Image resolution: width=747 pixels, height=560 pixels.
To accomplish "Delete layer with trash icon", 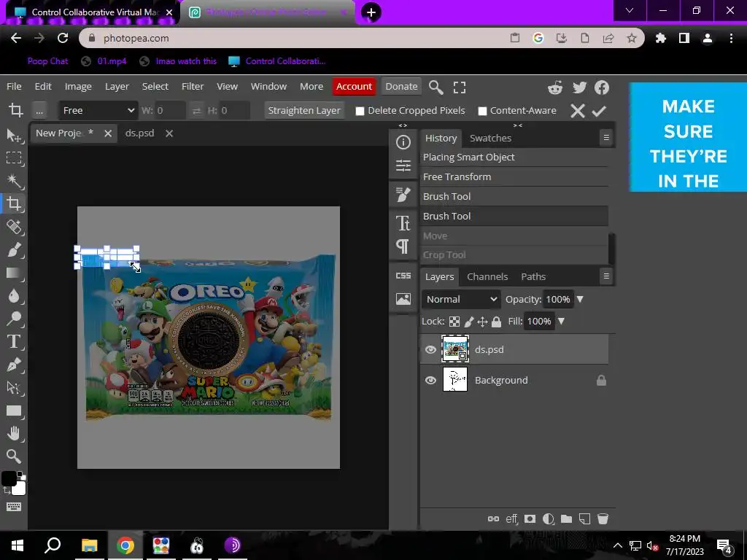I will (603, 518).
